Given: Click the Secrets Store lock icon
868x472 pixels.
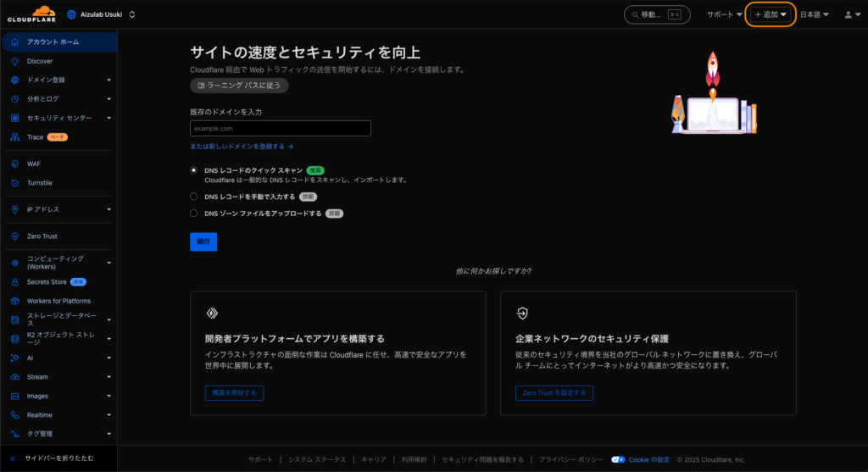Looking at the screenshot, I should click(15, 282).
